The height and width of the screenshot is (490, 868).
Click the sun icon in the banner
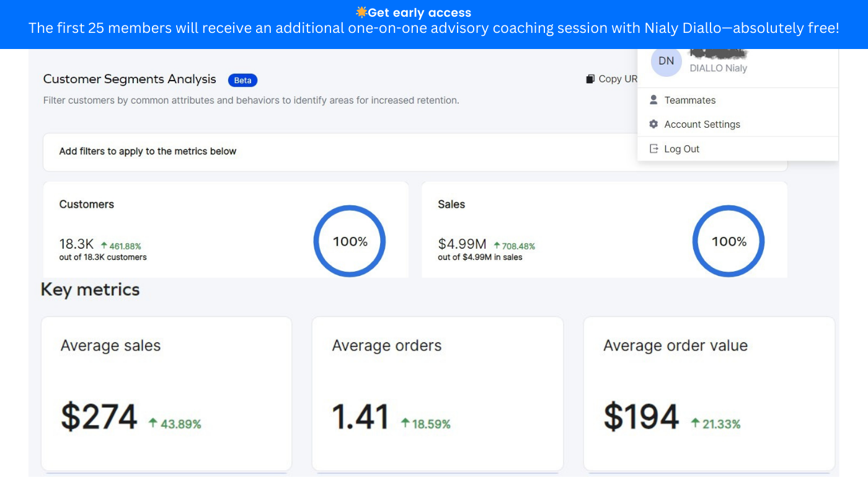(361, 12)
